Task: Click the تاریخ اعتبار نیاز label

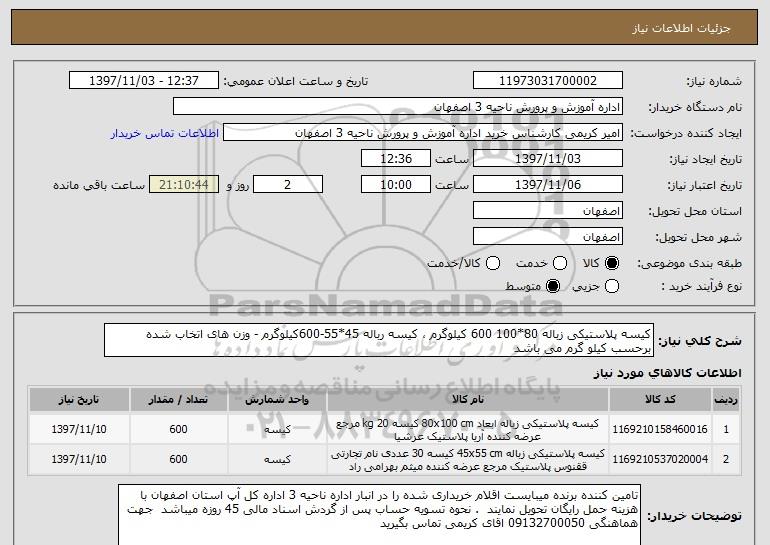Action: 704,186
